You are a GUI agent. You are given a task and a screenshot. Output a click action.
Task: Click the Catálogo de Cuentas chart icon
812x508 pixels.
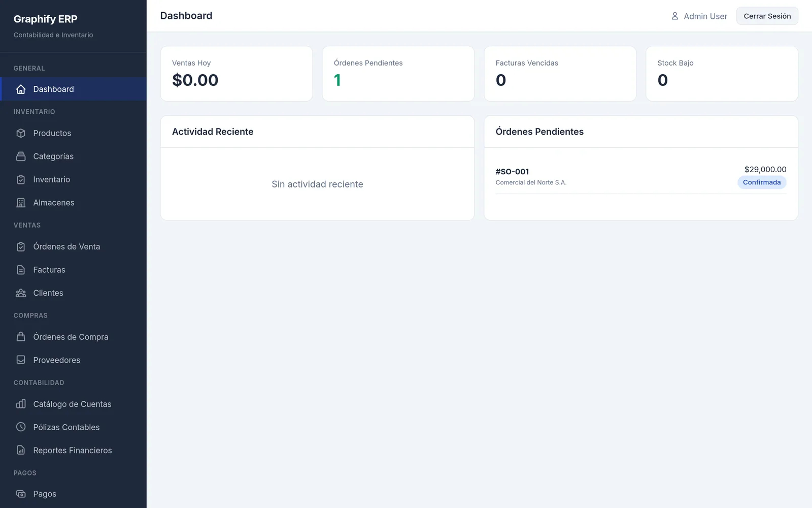pos(21,404)
